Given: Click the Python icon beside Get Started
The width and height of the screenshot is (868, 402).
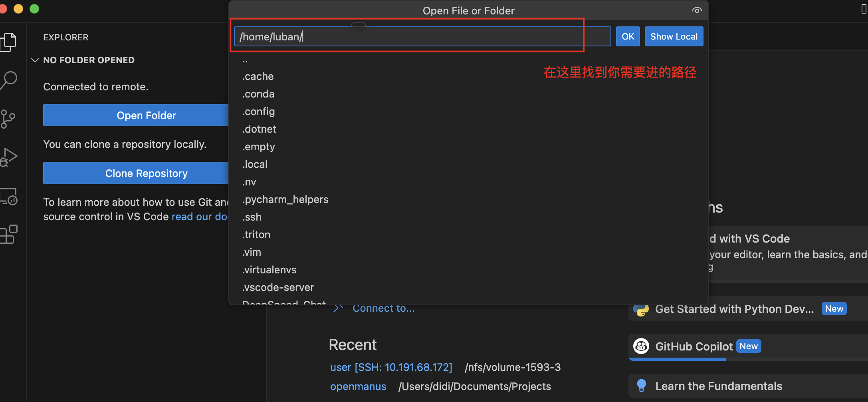Looking at the screenshot, I should click(641, 309).
